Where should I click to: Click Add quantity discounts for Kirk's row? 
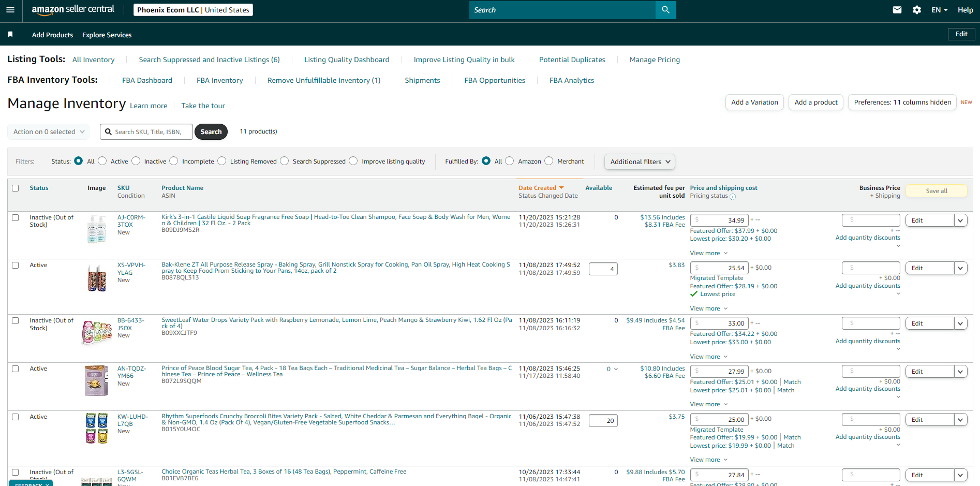868,238
